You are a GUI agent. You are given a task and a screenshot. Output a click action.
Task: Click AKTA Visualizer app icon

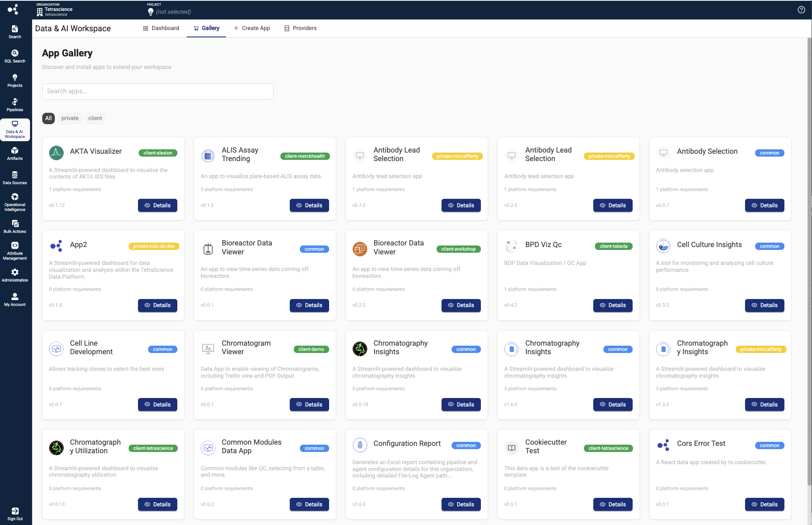[56, 153]
